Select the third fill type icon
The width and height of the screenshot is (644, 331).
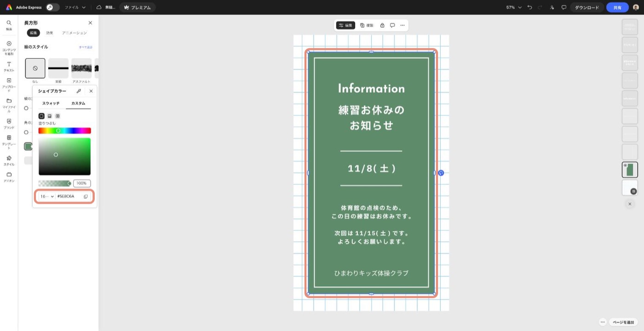(57, 116)
